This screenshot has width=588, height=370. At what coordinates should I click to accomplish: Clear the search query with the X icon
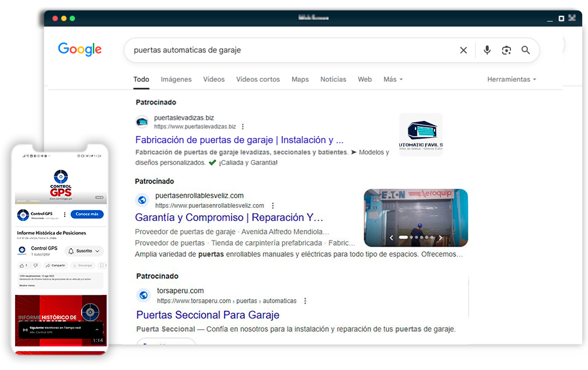tap(463, 50)
